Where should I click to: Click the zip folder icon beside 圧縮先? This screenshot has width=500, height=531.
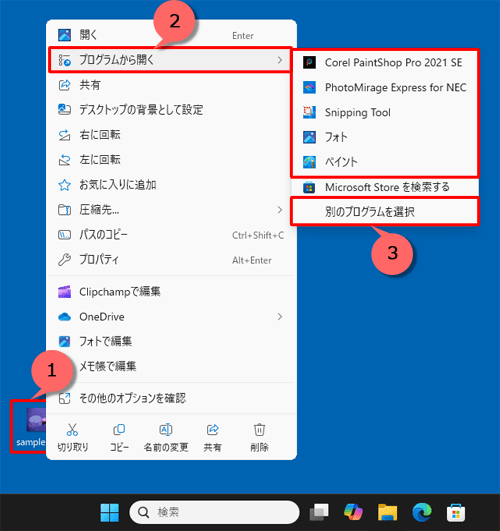coord(64,210)
